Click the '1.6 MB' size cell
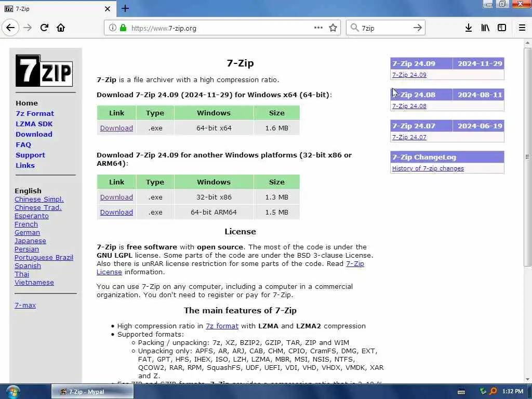 pos(276,128)
